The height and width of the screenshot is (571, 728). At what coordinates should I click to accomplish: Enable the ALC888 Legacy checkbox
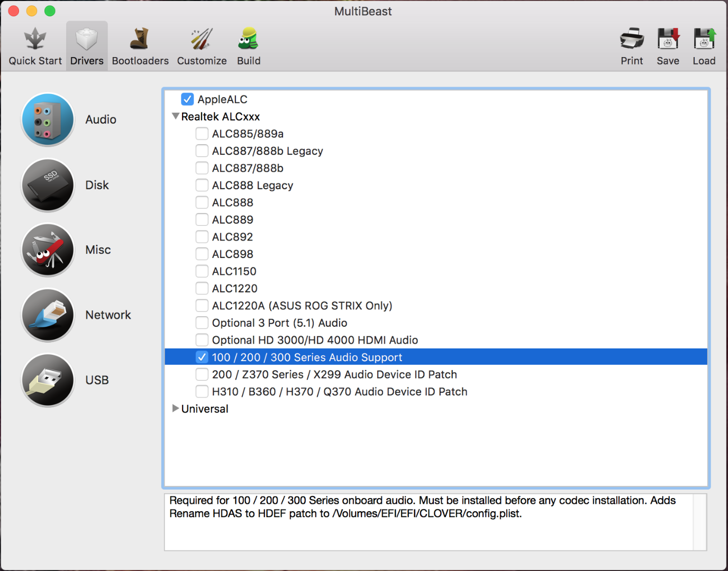click(202, 186)
